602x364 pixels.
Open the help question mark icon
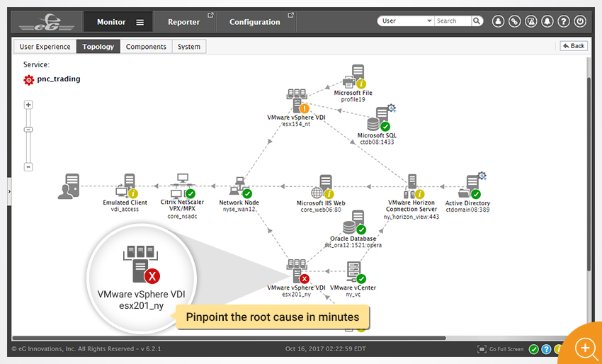tap(563, 21)
